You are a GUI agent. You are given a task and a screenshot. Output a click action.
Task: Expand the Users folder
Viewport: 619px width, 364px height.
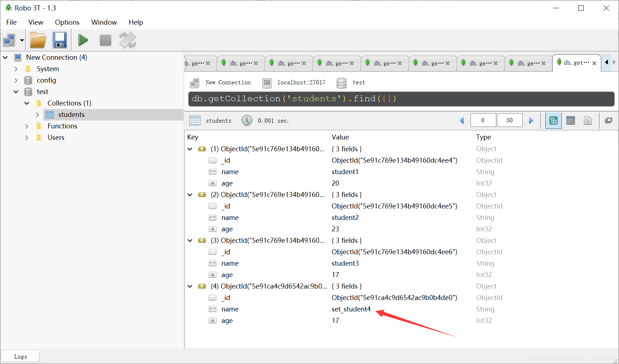click(x=26, y=137)
